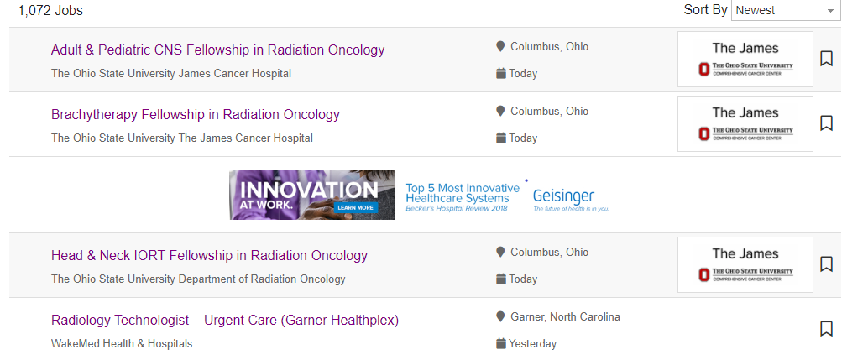Click The James logo on Head & Neck listing
The image size is (868, 360).
coord(745,264)
